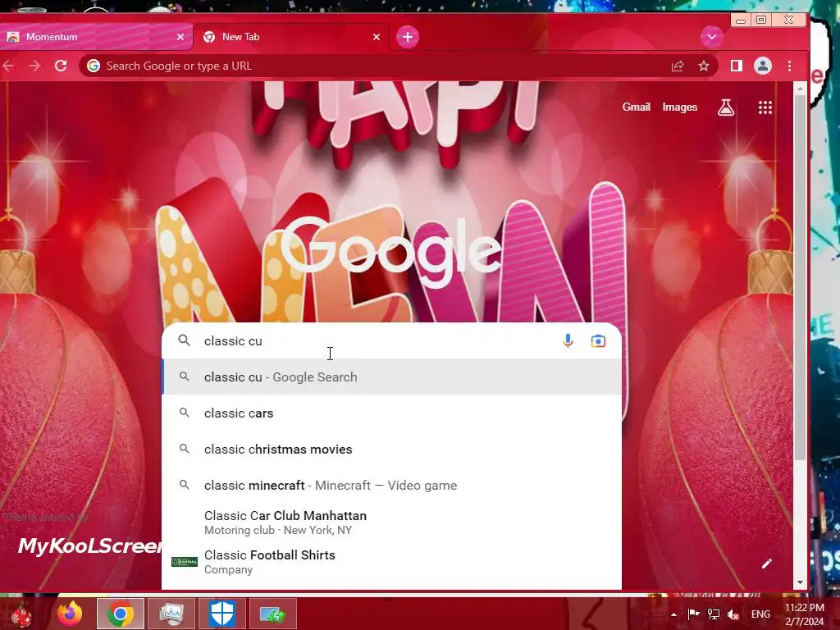Focus the address bar URL field
This screenshot has height=630, width=840.
tap(375, 66)
